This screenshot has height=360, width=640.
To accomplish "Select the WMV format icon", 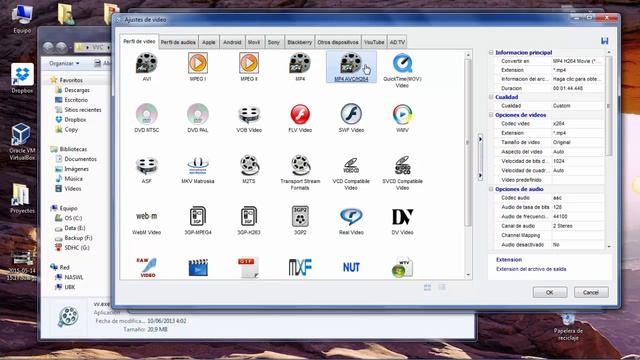I will (402, 114).
